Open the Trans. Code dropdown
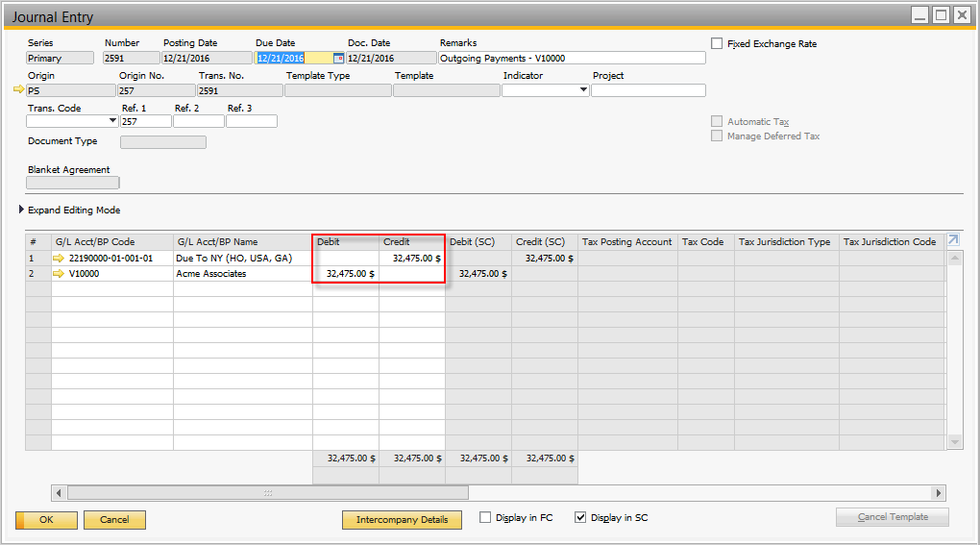Image resolution: width=980 pixels, height=545 pixels. (113, 121)
